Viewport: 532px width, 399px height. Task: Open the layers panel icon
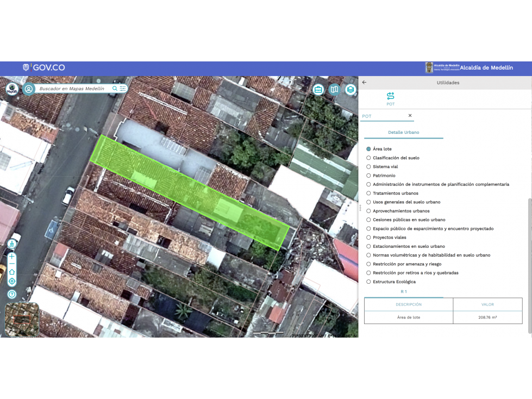coord(351,90)
